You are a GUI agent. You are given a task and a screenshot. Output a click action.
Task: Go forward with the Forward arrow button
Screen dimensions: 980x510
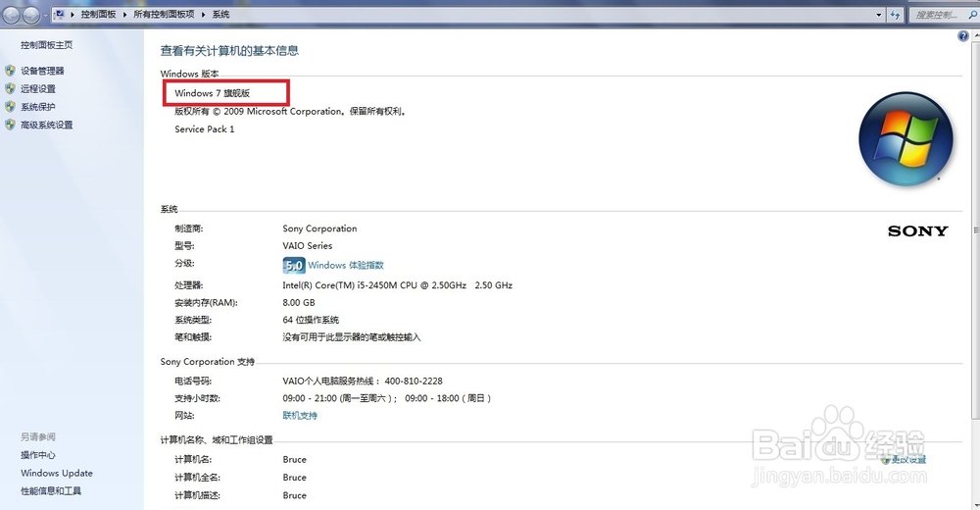(x=31, y=15)
